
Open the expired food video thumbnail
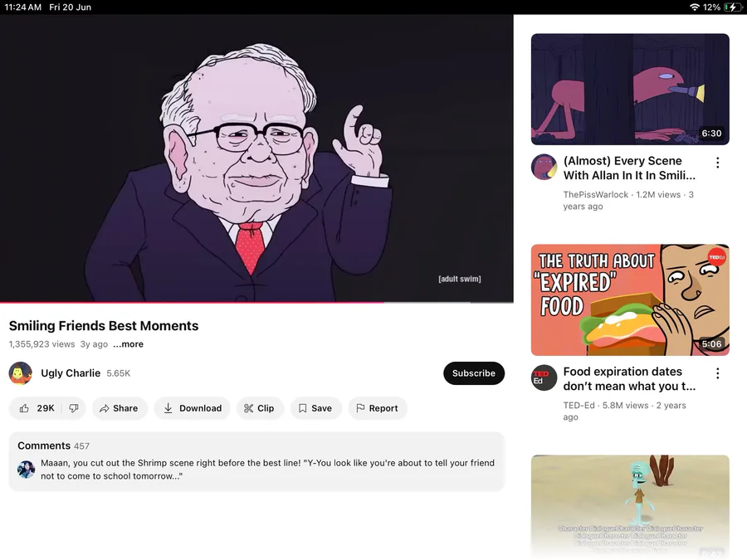pyautogui.click(x=630, y=300)
